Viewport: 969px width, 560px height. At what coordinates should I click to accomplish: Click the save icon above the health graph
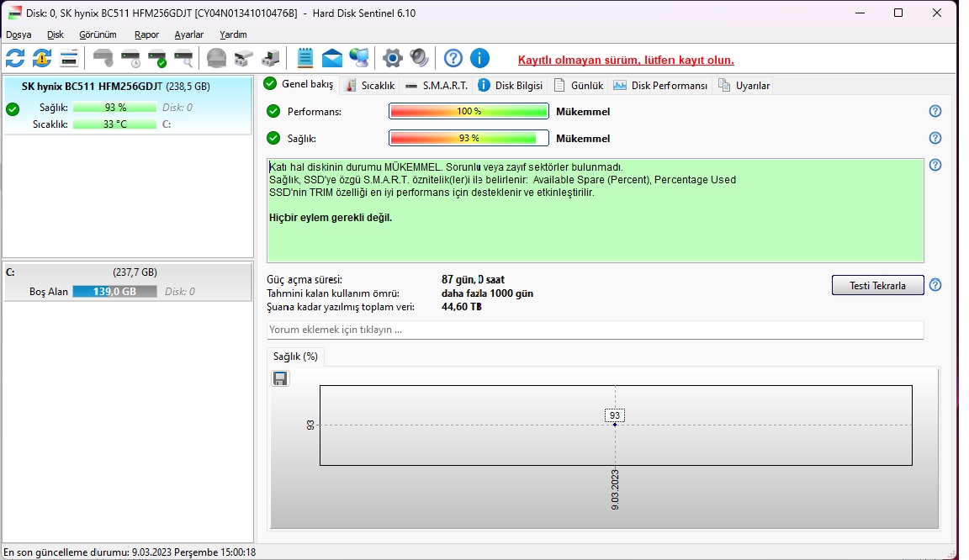[x=281, y=378]
